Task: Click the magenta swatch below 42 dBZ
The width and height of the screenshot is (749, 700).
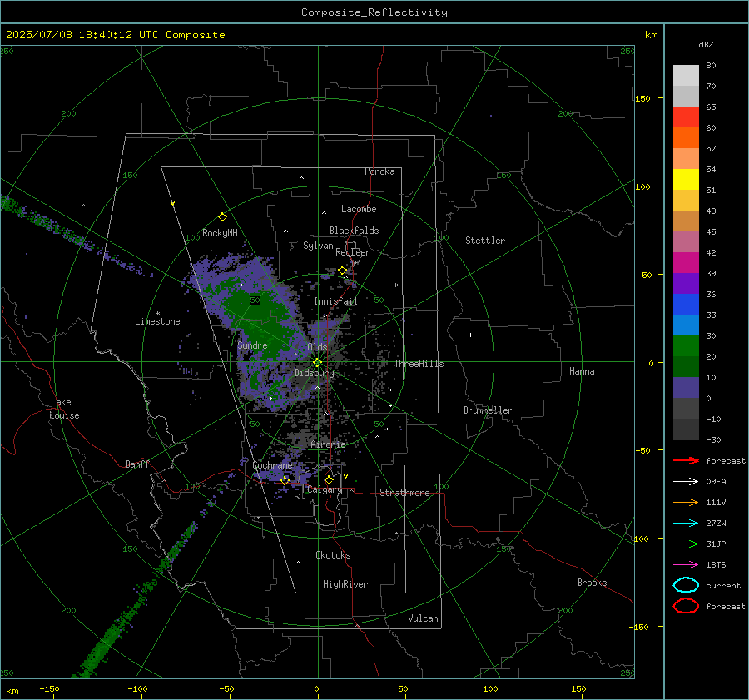Action: [686, 263]
